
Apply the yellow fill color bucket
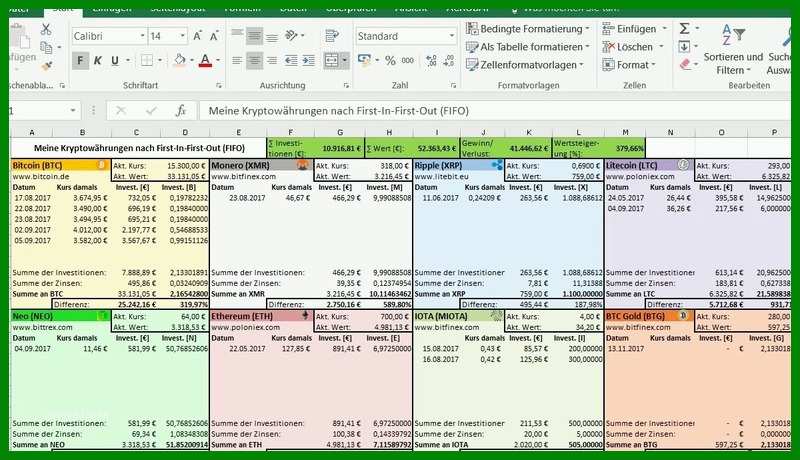(180, 61)
